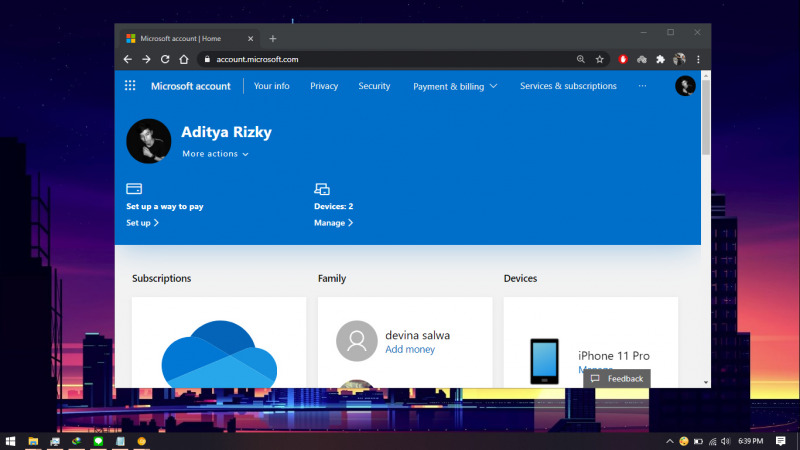Open a new browser tab

(272, 38)
